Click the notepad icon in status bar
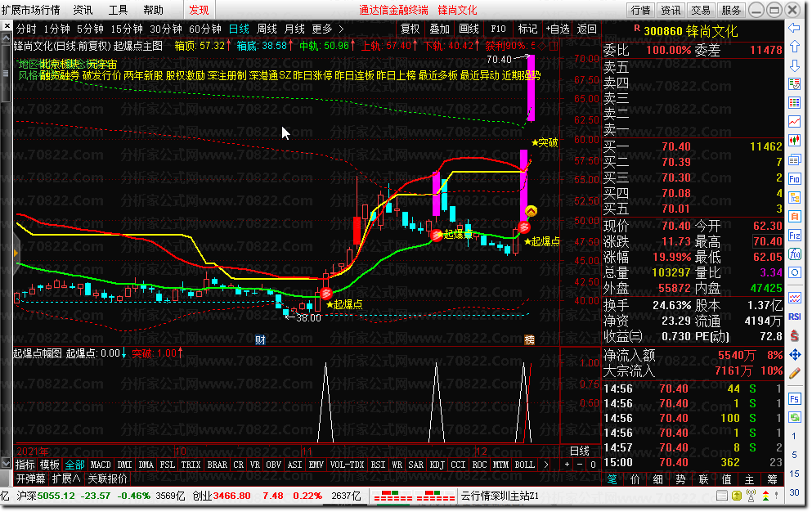The width and height of the screenshot is (812, 512). tap(722, 496)
